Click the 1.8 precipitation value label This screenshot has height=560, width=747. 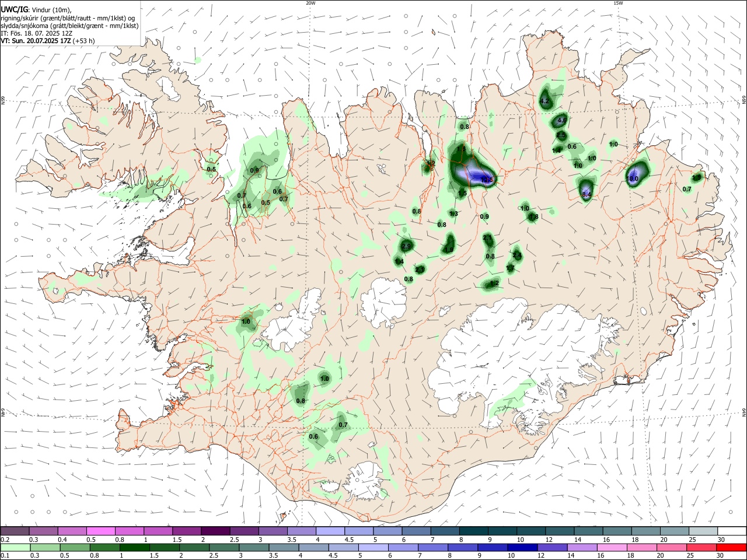(x=533, y=217)
